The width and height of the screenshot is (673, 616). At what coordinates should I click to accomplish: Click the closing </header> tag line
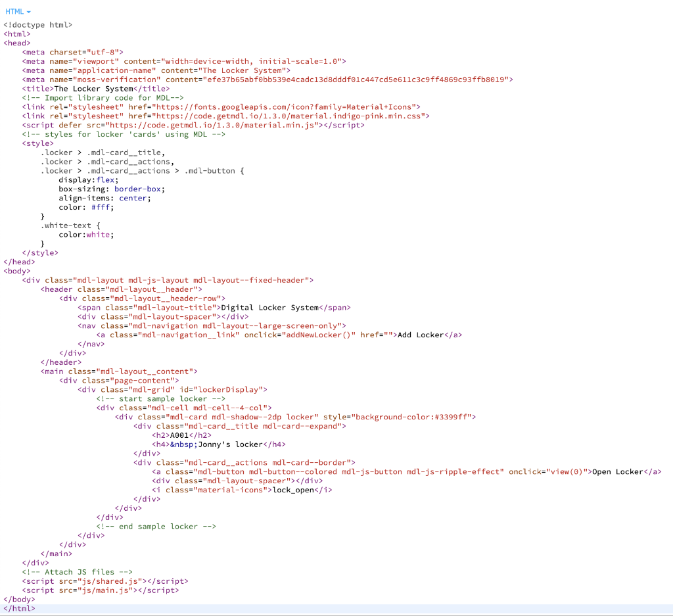(x=61, y=362)
